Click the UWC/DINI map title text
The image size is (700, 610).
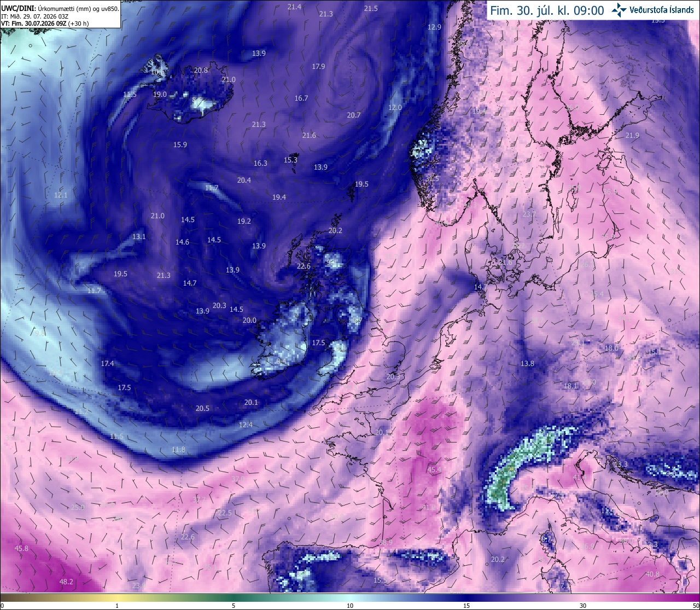pyautogui.click(x=18, y=9)
